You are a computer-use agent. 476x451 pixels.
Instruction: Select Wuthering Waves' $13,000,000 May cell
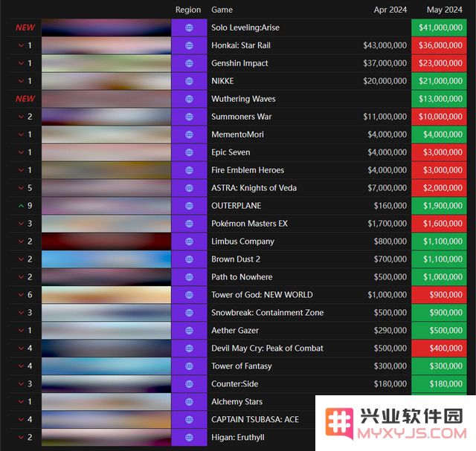pyautogui.click(x=439, y=99)
